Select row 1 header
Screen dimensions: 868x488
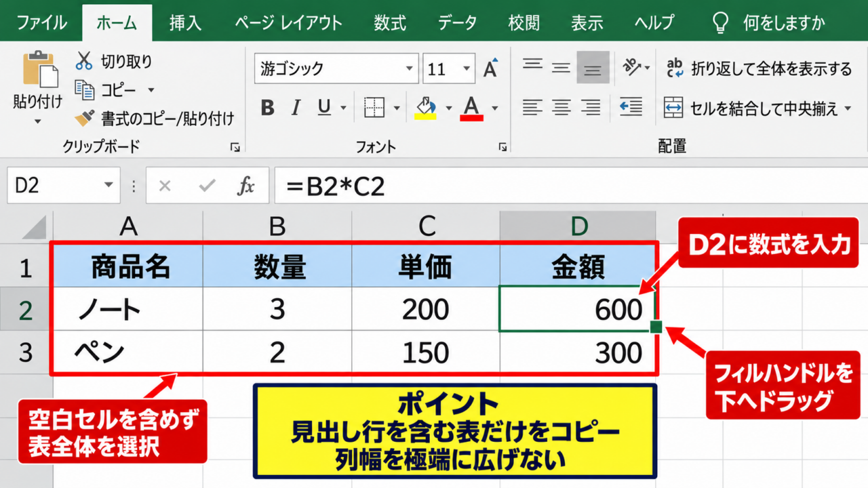(x=26, y=268)
